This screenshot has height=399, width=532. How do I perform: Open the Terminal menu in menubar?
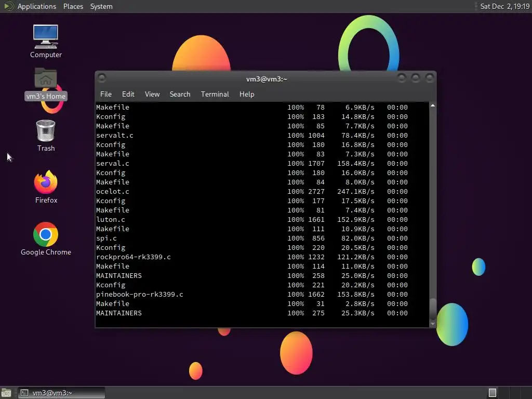(x=215, y=95)
